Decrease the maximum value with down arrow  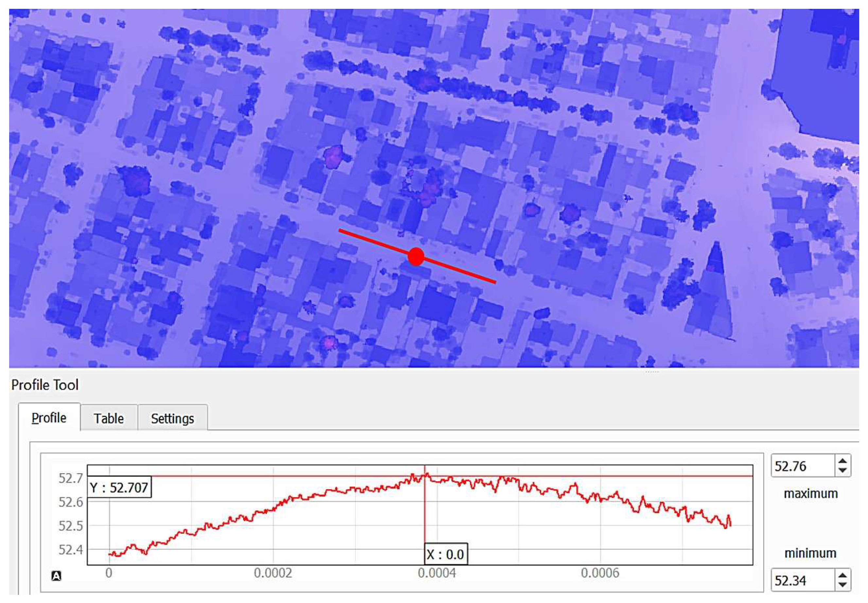click(842, 470)
